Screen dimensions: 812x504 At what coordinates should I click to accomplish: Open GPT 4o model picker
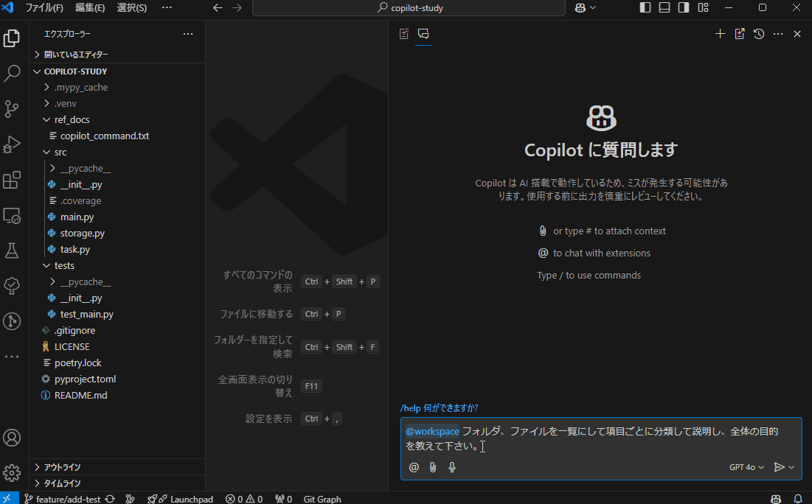[x=746, y=467]
